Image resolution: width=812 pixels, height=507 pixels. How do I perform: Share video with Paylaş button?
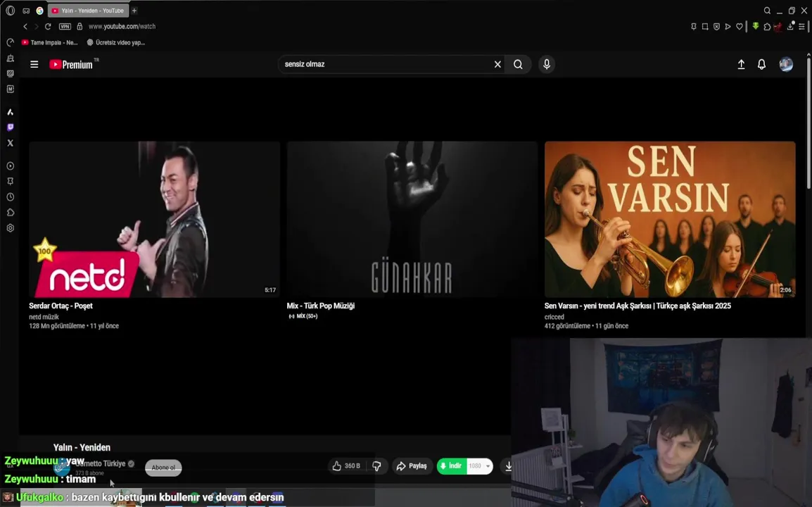[x=412, y=466]
